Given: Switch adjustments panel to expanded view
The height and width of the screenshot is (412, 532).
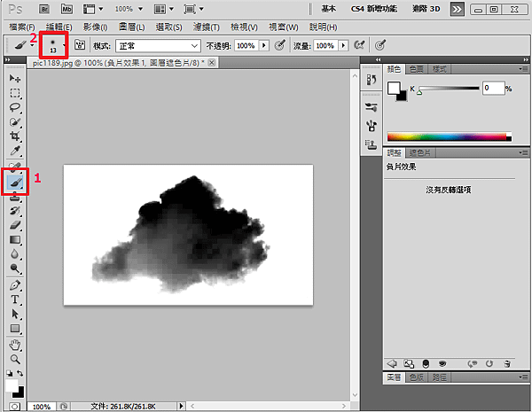Looking at the screenshot, I should (x=409, y=364).
